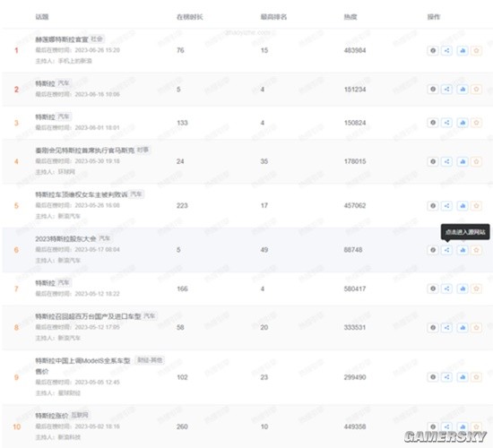The width and height of the screenshot is (493, 448).
Task: Open info icon for heat 299490 row
Action: (x=433, y=377)
